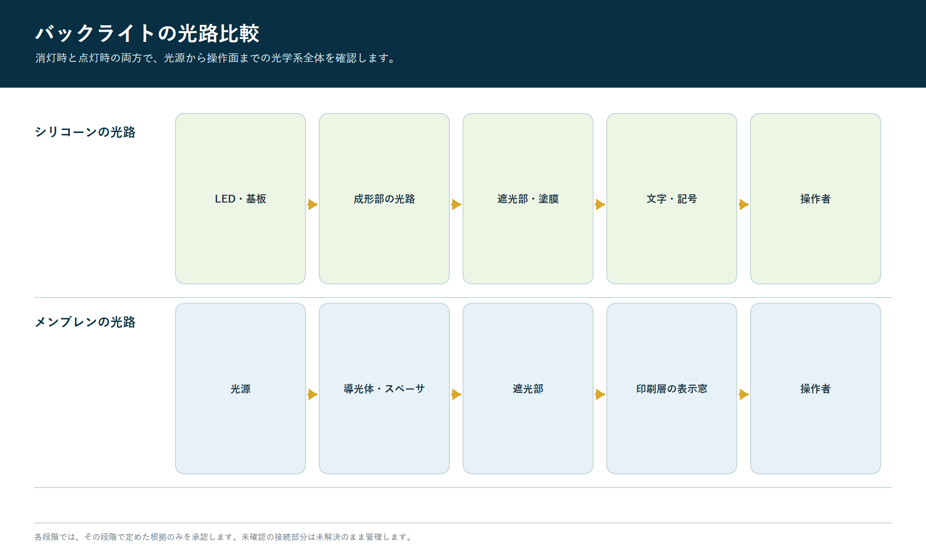Click arrow between LED・基板 and 成形部の光路
This screenshot has width=926, height=560.
point(312,205)
